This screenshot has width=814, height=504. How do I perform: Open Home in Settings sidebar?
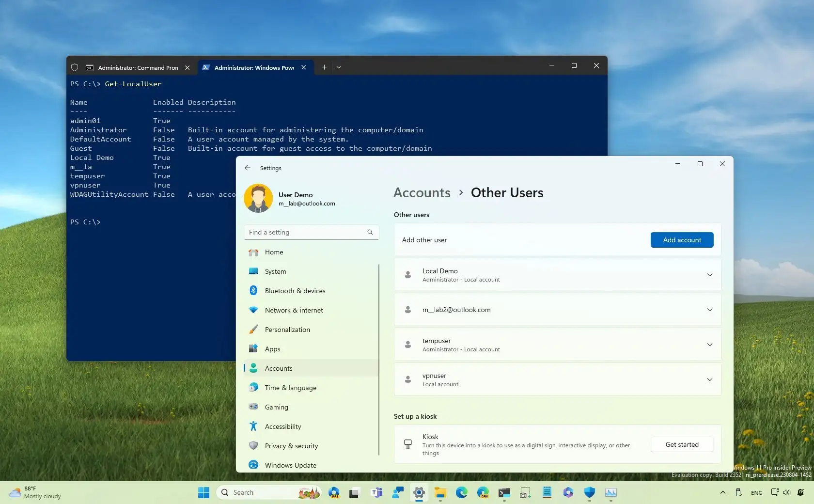[x=311, y=252]
